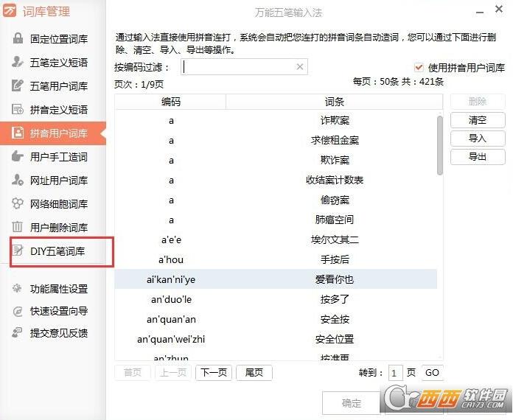Clear the filter box with the X icon
The height and width of the screenshot is (420, 527).
pos(300,67)
